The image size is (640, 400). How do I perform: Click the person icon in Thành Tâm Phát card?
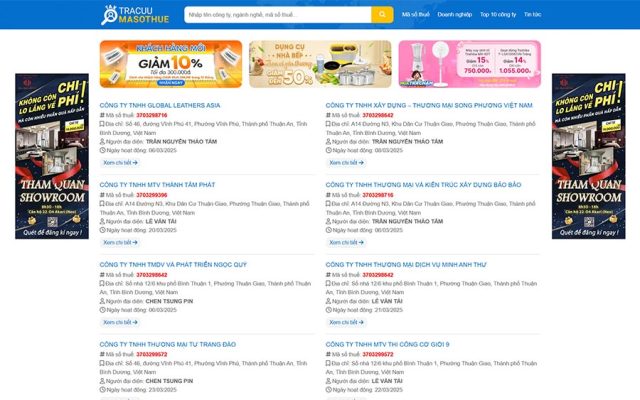point(102,221)
